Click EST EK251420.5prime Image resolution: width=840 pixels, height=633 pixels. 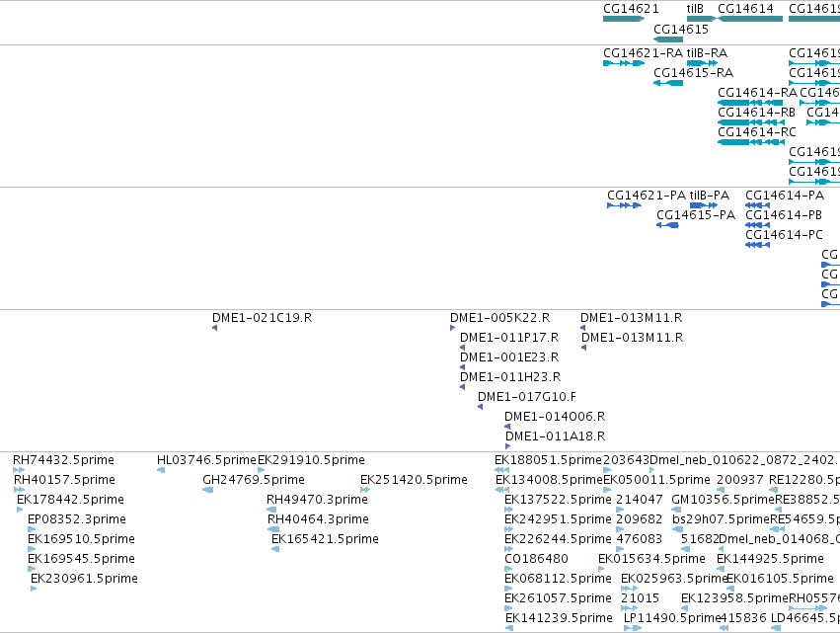click(365, 490)
